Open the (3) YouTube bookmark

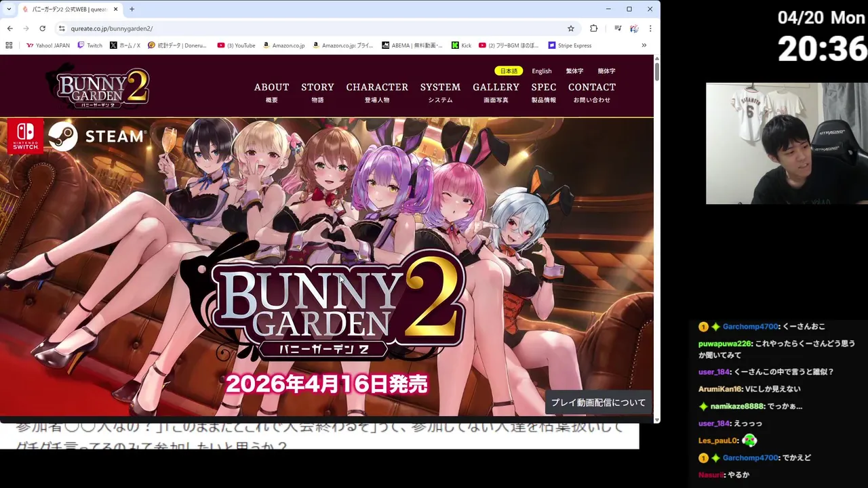tap(236, 45)
